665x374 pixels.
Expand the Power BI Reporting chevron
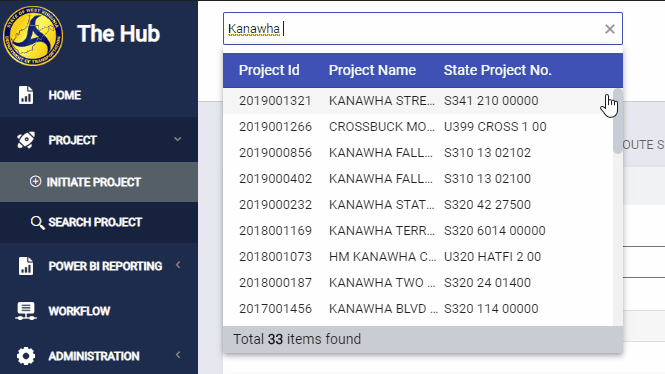point(178,265)
